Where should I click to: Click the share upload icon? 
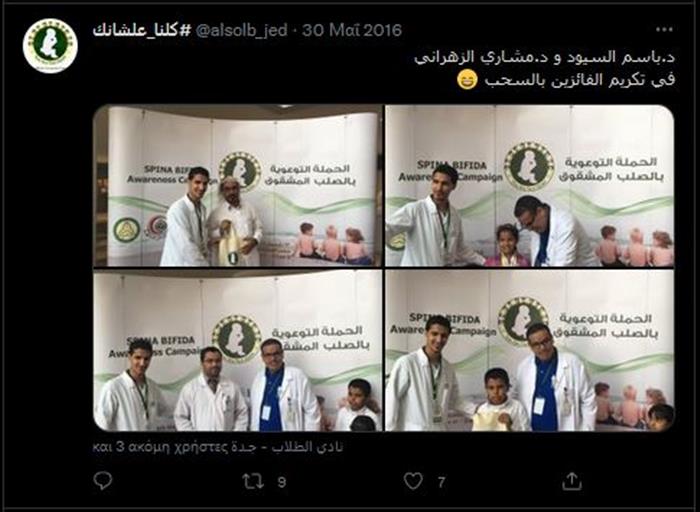571,481
